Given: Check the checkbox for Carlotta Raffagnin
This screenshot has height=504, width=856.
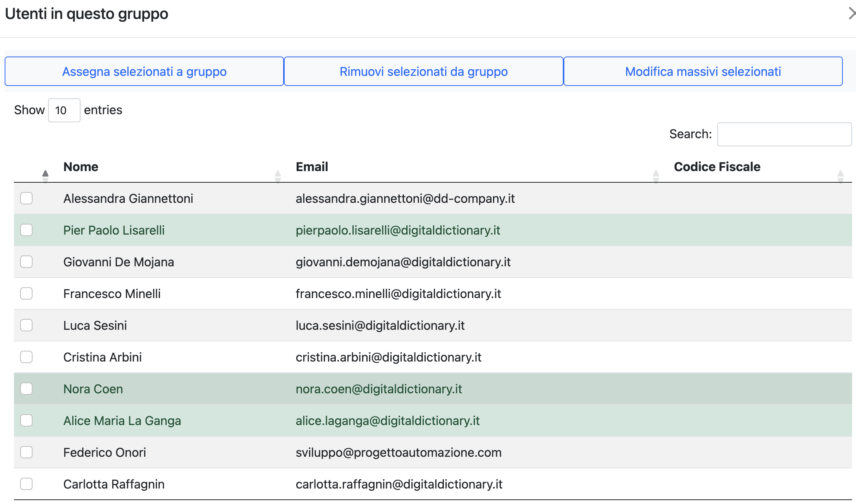Looking at the screenshot, I should [x=26, y=484].
